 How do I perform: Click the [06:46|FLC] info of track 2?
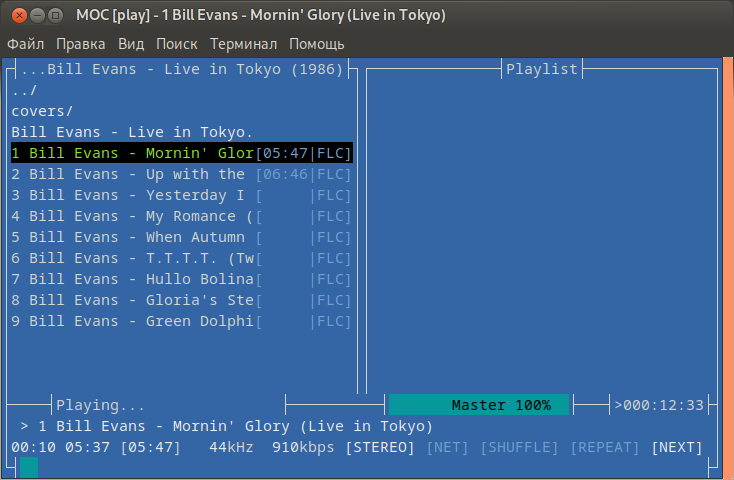point(303,174)
